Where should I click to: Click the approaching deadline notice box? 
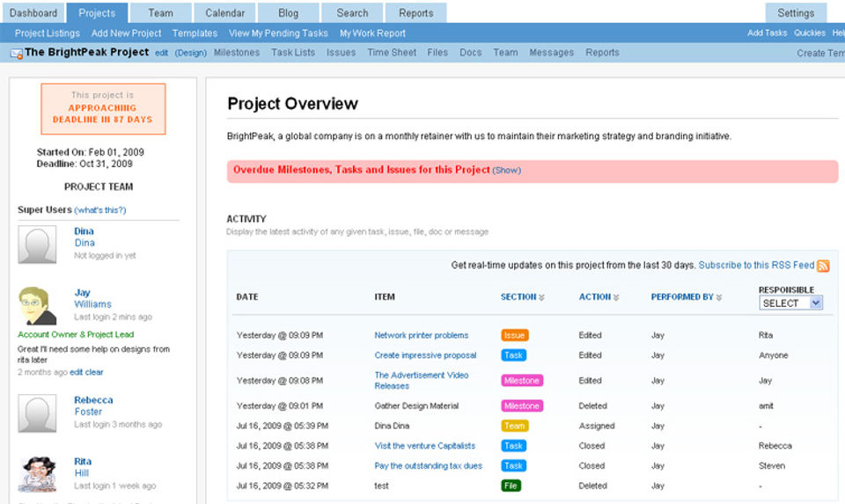point(103,109)
